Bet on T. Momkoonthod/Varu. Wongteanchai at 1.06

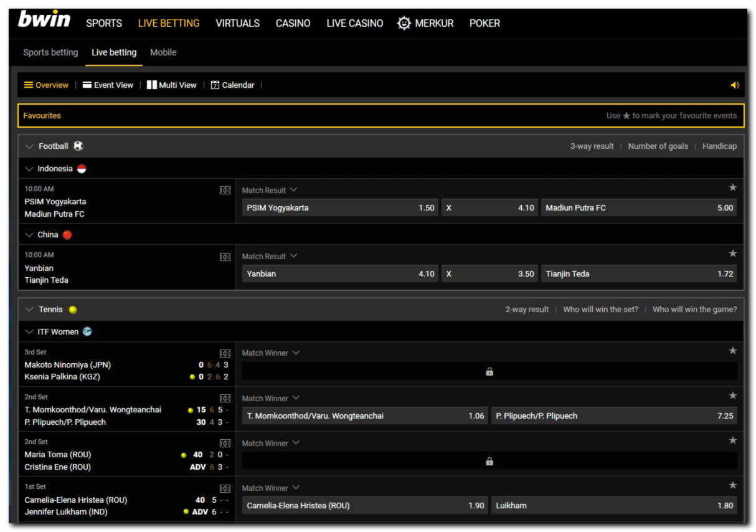365,416
